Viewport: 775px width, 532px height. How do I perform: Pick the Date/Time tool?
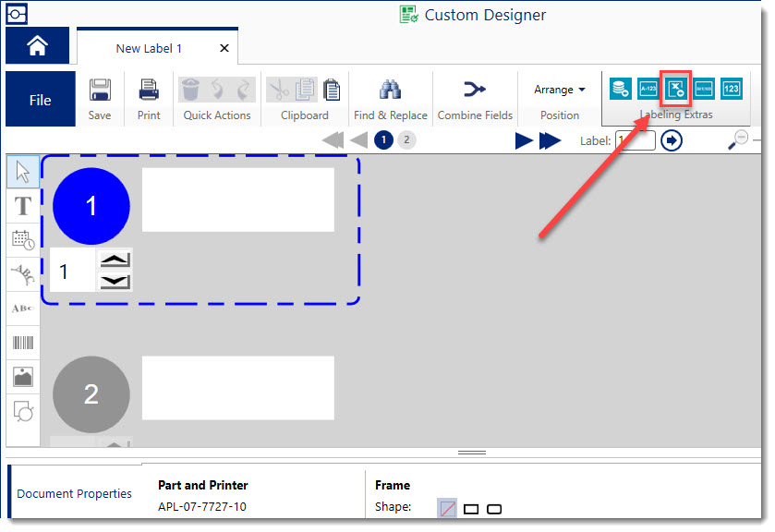click(x=22, y=239)
